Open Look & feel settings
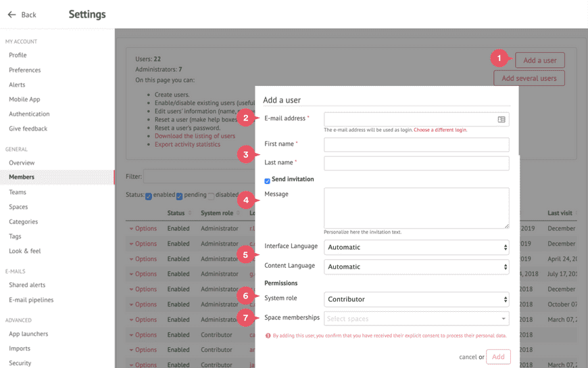This screenshot has width=588, height=368. [25, 251]
